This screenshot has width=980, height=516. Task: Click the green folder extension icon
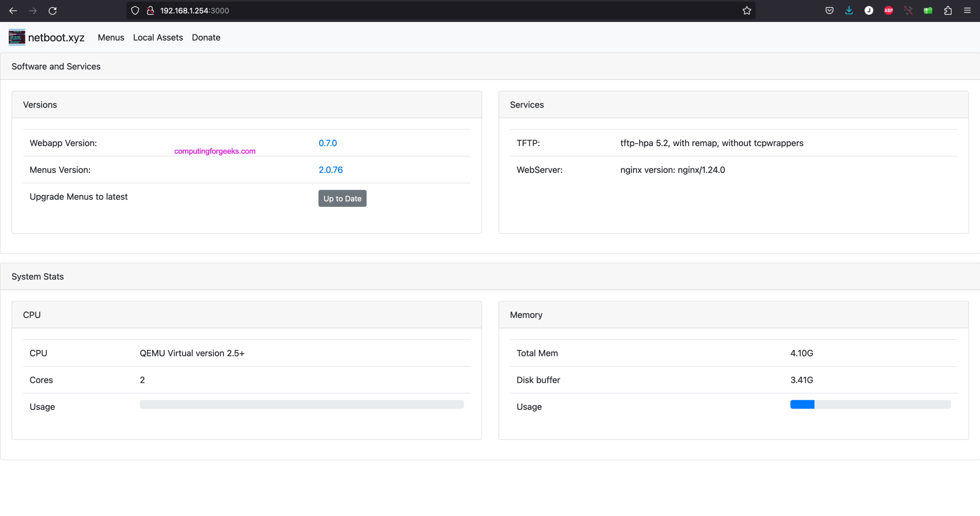(x=928, y=10)
